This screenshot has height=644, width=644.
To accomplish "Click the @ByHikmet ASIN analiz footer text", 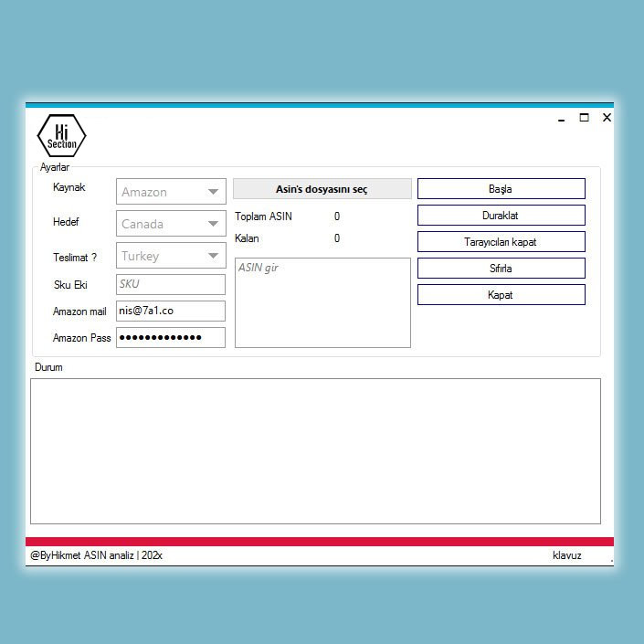I will (96, 555).
